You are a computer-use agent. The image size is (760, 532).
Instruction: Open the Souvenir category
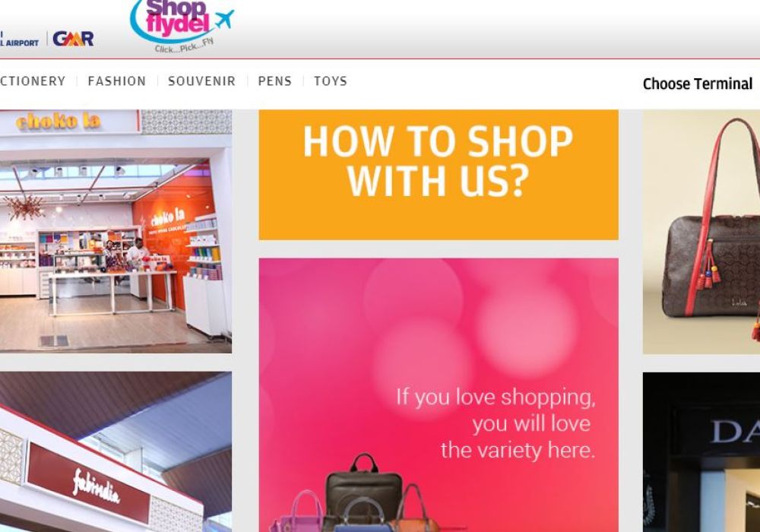coord(201,81)
